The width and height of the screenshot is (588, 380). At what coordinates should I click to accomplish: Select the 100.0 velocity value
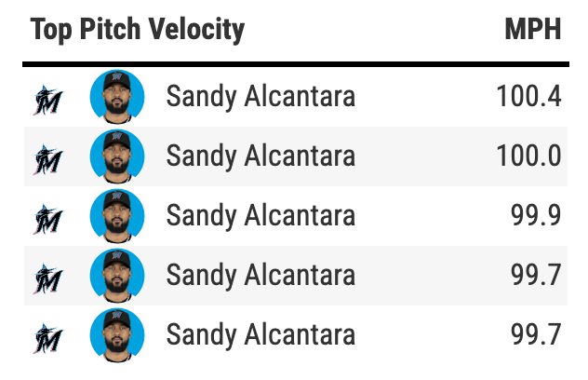pos(528,156)
